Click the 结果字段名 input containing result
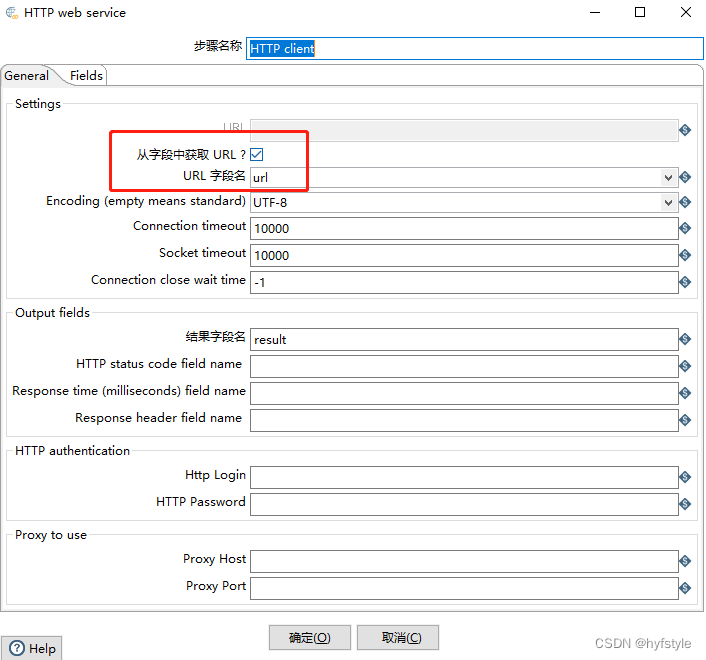Viewport: 706px width, 660px height. click(x=464, y=339)
